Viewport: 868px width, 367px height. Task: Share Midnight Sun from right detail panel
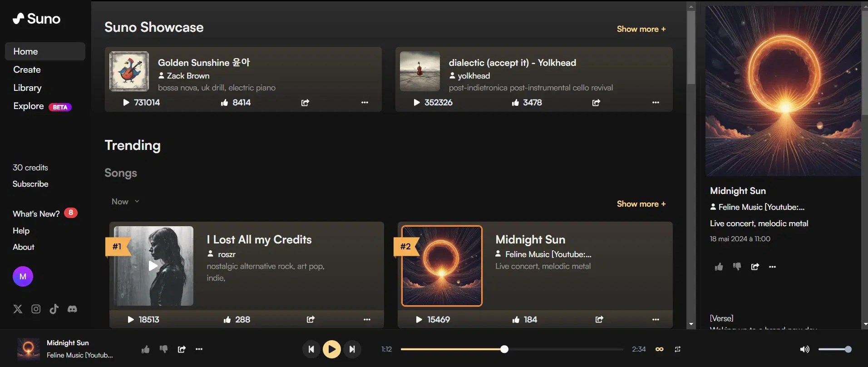tap(755, 267)
